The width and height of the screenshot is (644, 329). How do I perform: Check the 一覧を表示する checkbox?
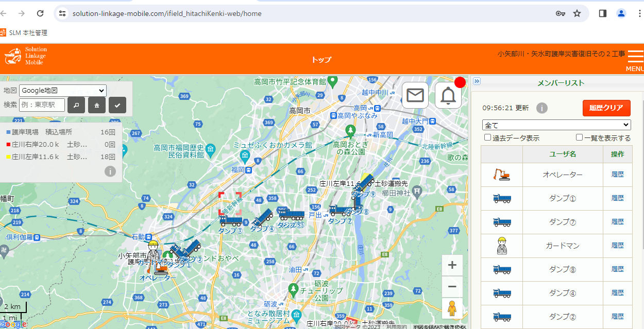[579, 137]
